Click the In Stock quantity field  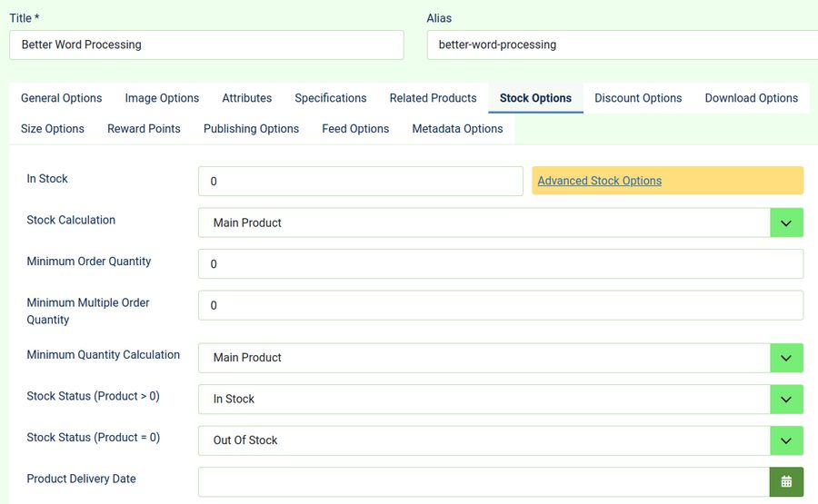(x=360, y=181)
